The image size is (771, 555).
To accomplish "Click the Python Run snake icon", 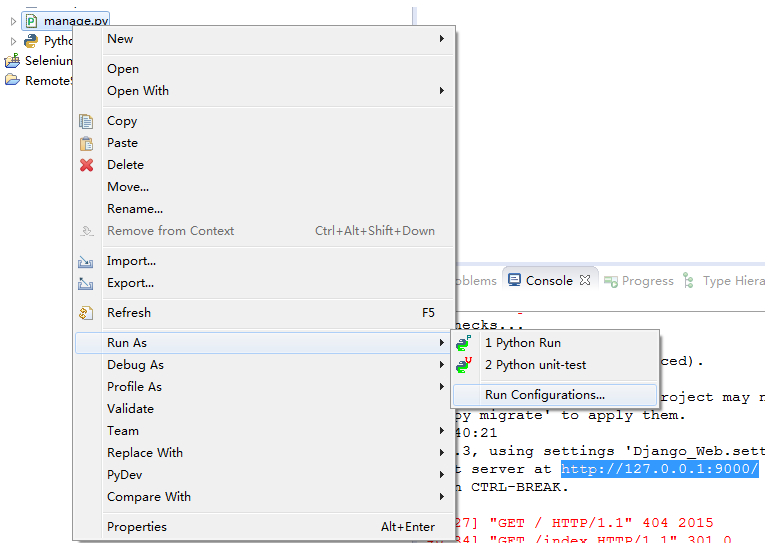I will pyautogui.click(x=463, y=343).
